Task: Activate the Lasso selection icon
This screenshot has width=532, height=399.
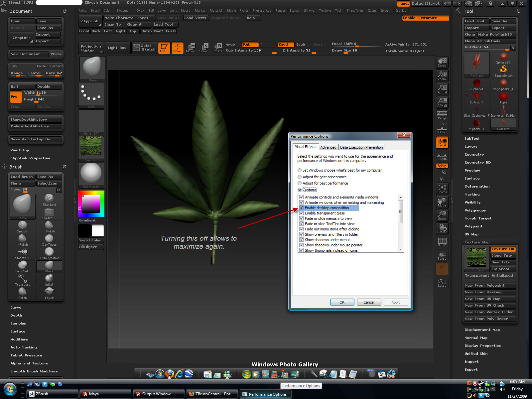Action: pos(442,283)
